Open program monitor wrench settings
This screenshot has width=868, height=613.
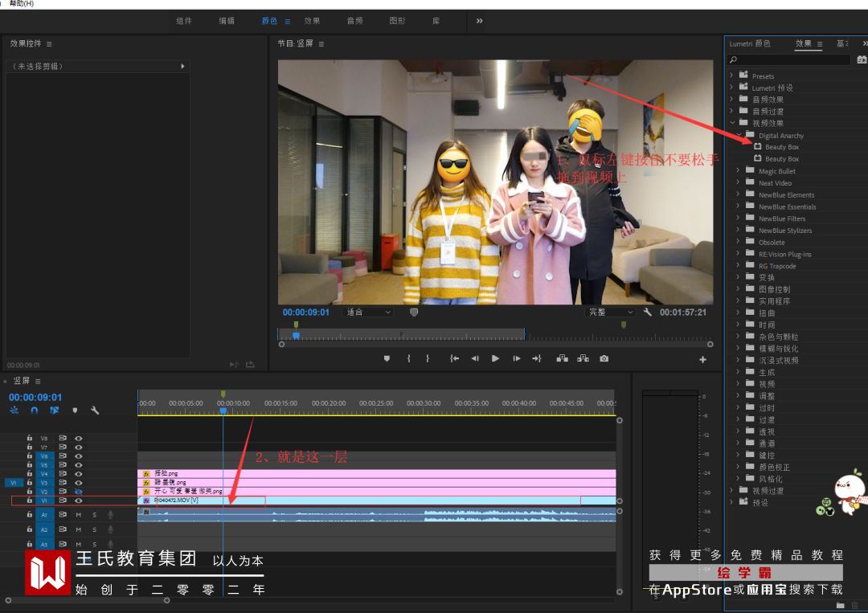point(647,312)
